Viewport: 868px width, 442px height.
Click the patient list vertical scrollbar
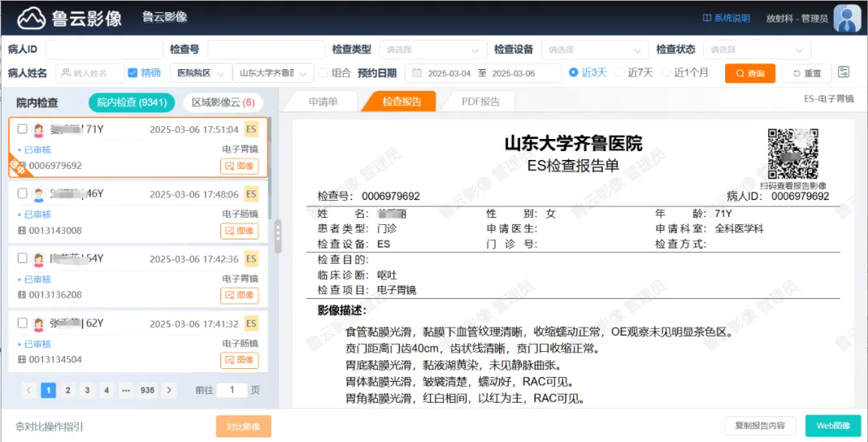pos(270,161)
